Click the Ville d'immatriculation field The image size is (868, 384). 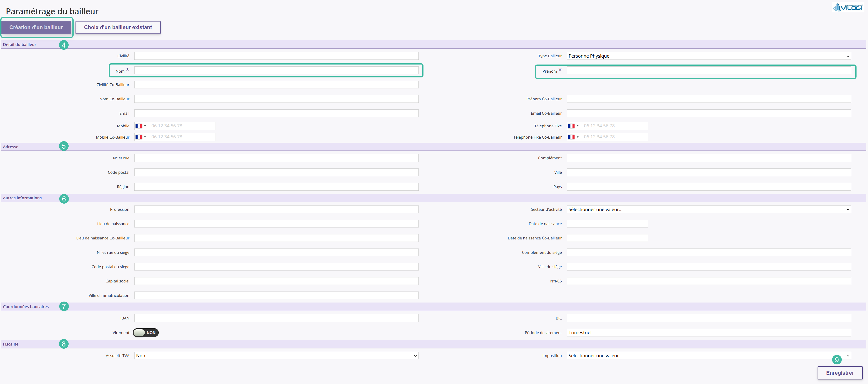pyautogui.click(x=276, y=295)
